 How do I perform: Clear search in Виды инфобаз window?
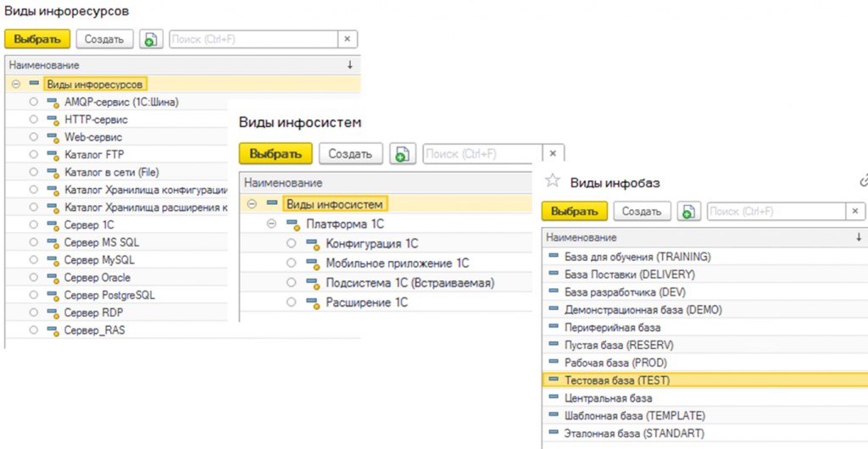855,211
